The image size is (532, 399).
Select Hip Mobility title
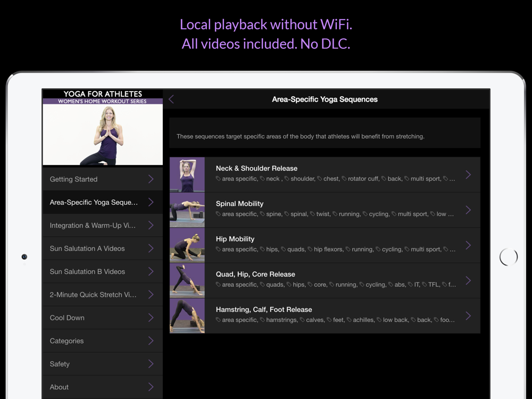pos(235,239)
